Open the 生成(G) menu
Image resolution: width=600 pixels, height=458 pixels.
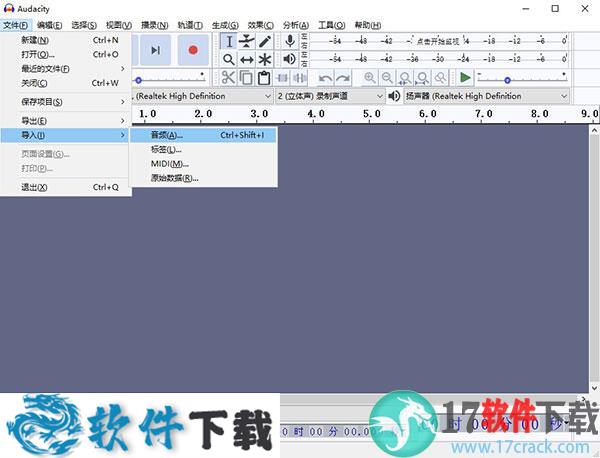coord(225,25)
